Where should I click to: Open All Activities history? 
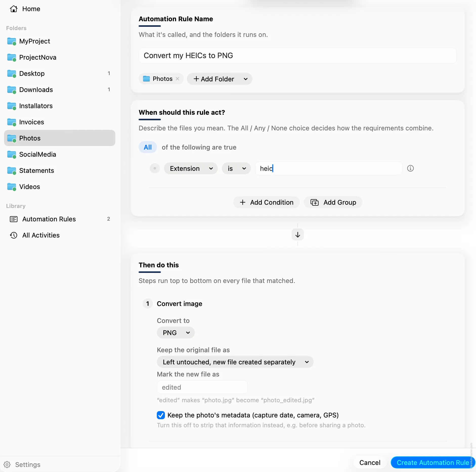click(x=60, y=235)
